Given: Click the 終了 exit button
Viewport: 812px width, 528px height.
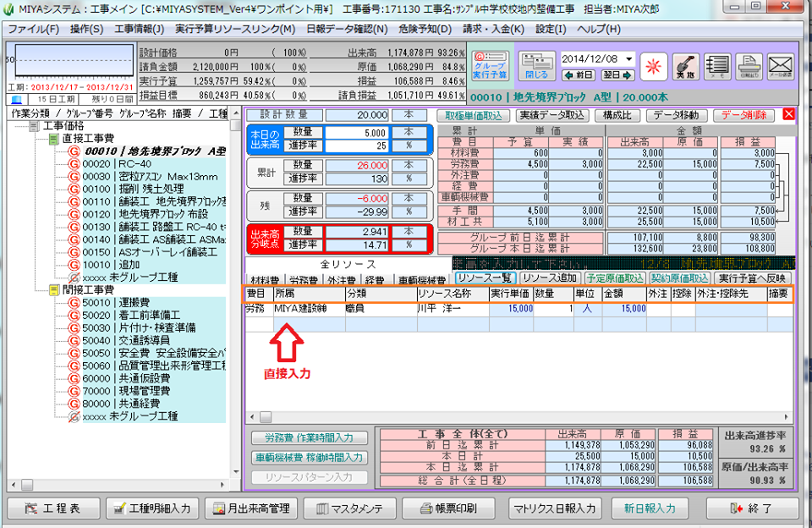Looking at the screenshot, I should pyautogui.click(x=752, y=509).
